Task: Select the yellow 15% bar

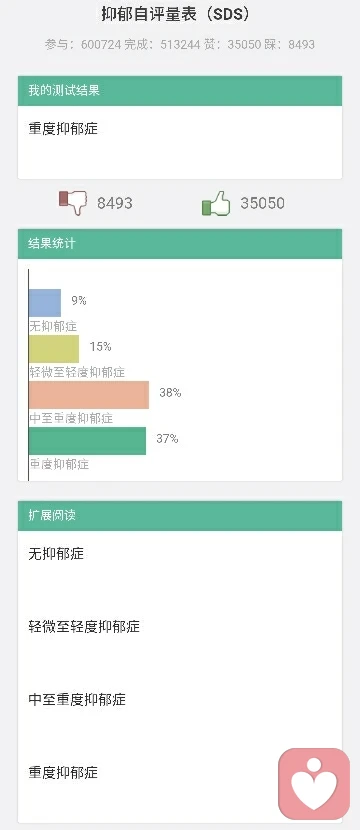Action: [54, 349]
